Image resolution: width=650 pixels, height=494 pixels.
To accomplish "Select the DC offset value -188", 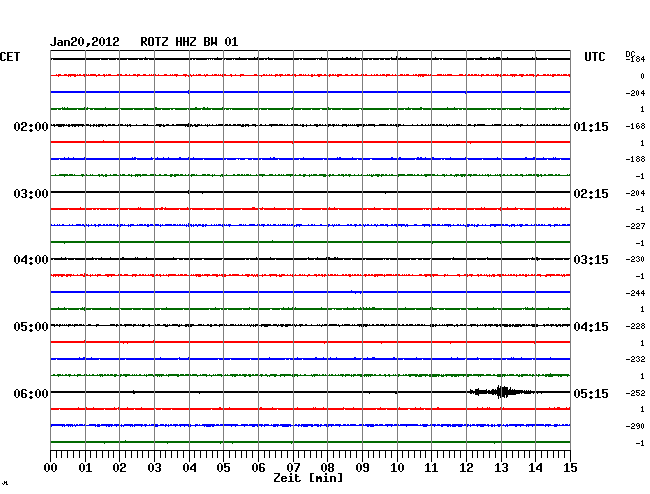I will click(x=635, y=159).
